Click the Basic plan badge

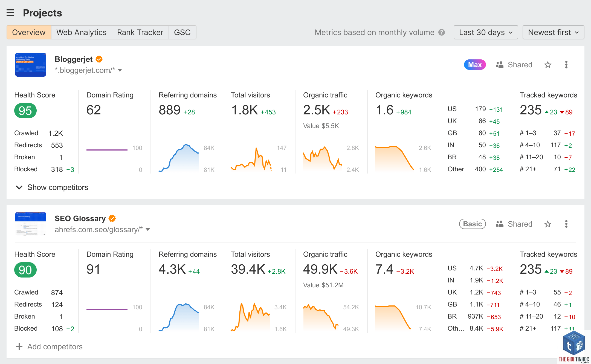click(x=472, y=224)
